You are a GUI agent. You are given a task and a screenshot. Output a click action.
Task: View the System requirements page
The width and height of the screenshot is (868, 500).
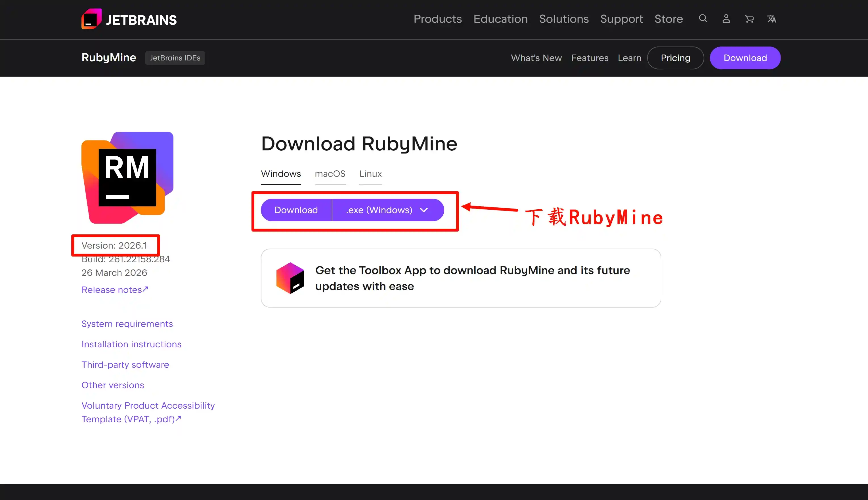(127, 323)
